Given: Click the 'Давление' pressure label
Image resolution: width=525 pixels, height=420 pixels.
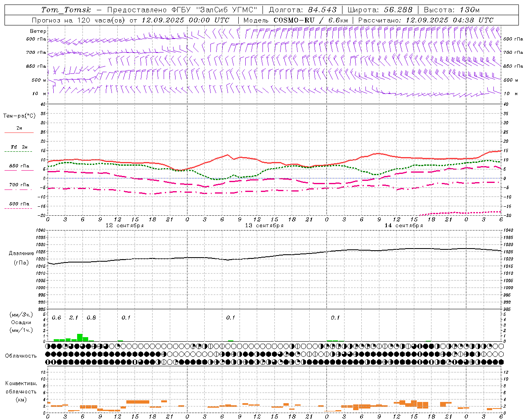Looking at the screenshot, I should tap(21, 253).
